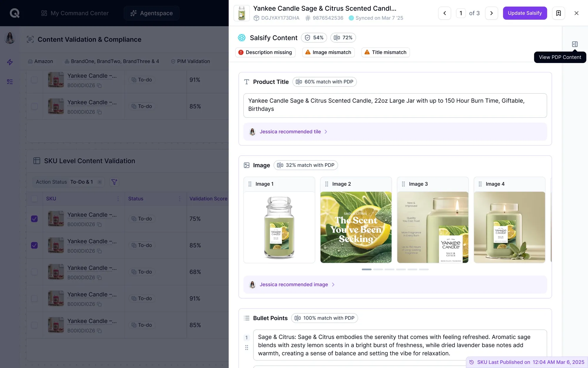Click the To-do status in 75% row

click(x=142, y=219)
